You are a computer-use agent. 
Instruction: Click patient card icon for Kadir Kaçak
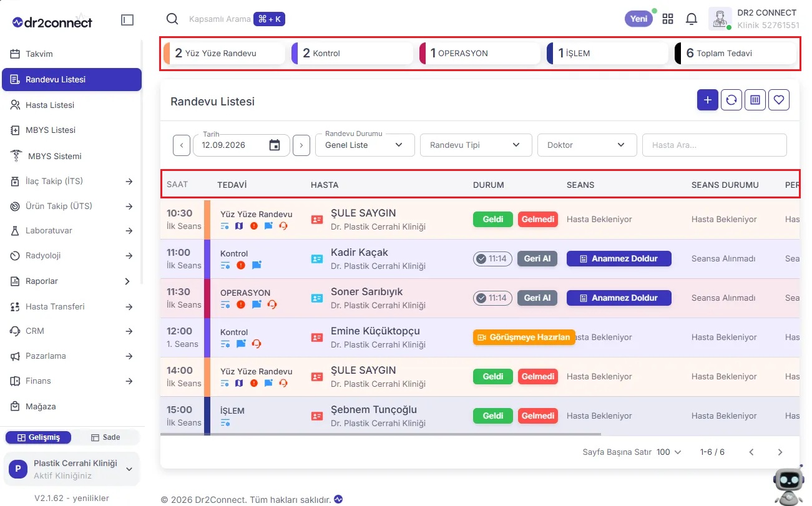tap(317, 259)
